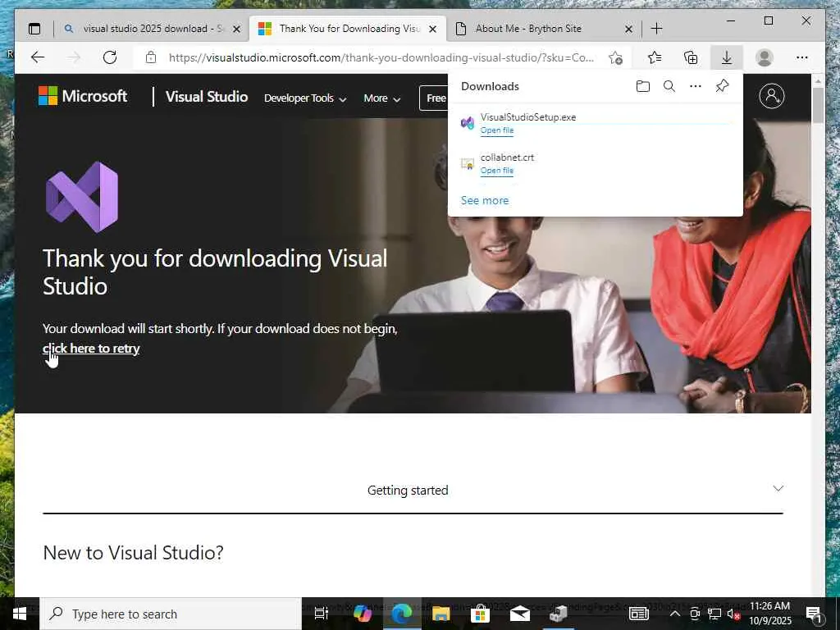Click the Type here to search box

coord(171,614)
